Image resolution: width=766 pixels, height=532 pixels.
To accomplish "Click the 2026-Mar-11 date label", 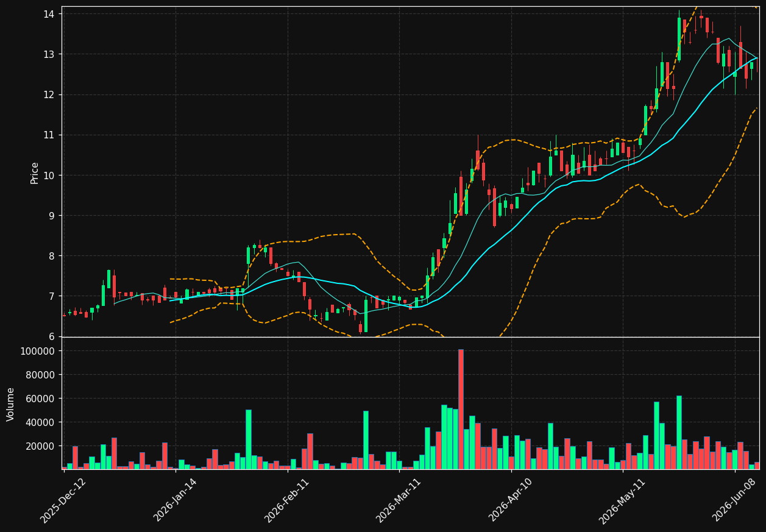I will [x=399, y=500].
